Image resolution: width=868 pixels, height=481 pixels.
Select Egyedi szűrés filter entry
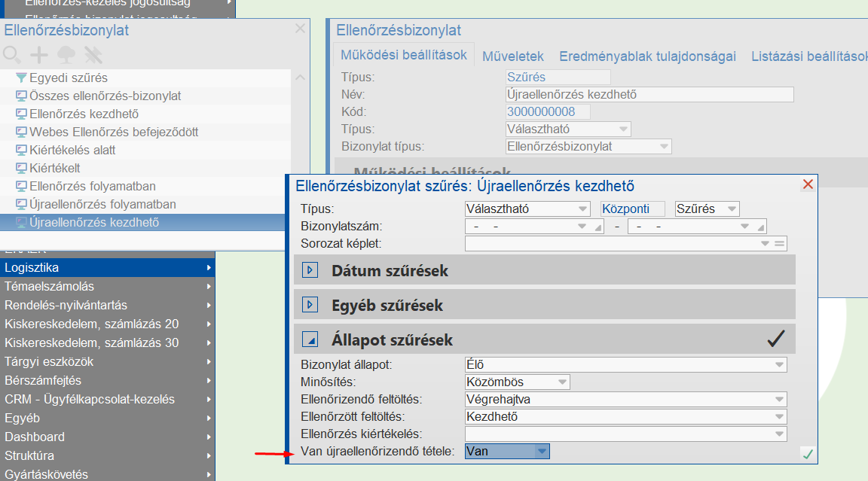point(145,78)
